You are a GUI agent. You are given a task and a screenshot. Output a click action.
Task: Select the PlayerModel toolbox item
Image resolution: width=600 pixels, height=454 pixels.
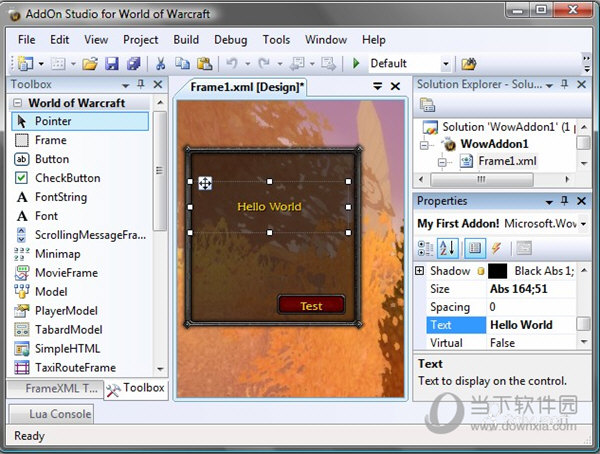click(80, 311)
